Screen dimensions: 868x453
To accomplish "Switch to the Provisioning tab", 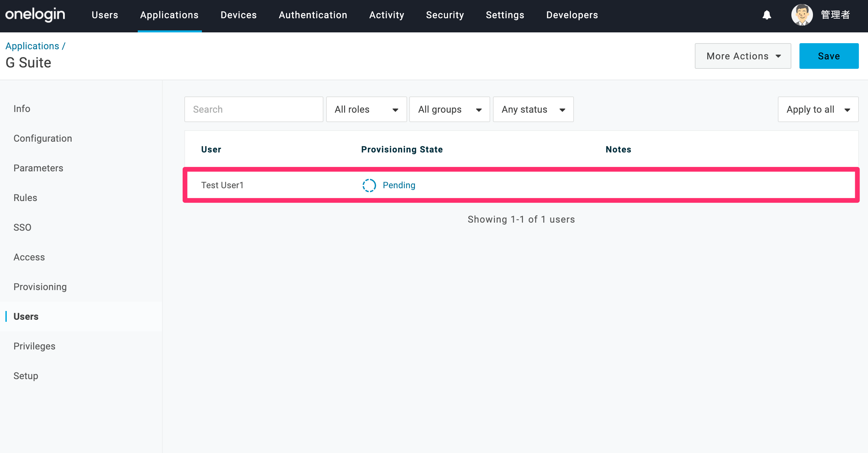I will (x=40, y=287).
